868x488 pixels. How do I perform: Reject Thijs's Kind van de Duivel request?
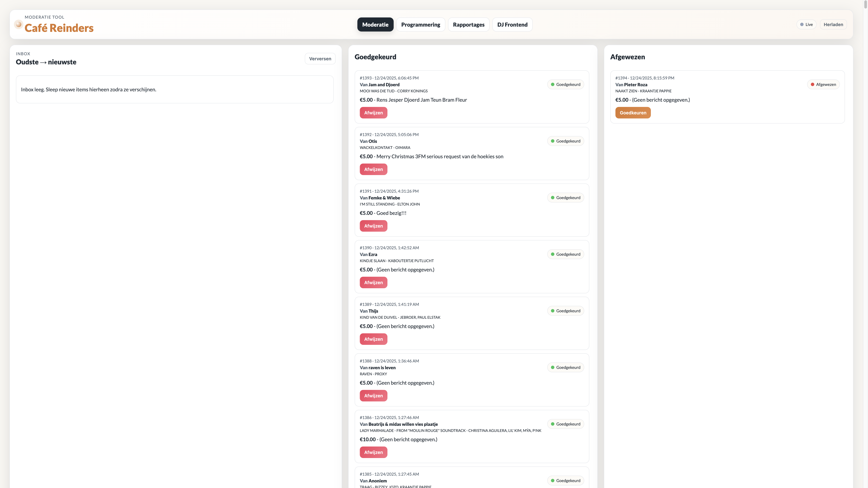coord(373,339)
